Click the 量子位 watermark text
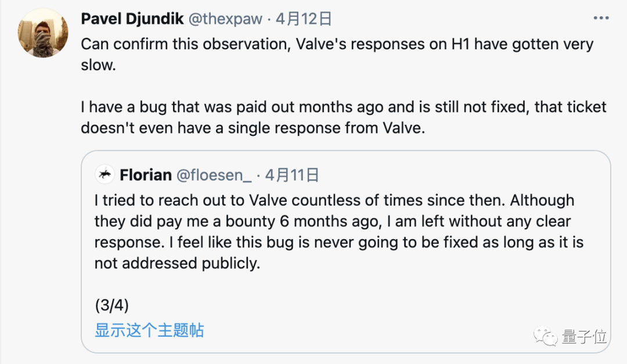This screenshot has height=364, width=627. pyautogui.click(x=584, y=336)
